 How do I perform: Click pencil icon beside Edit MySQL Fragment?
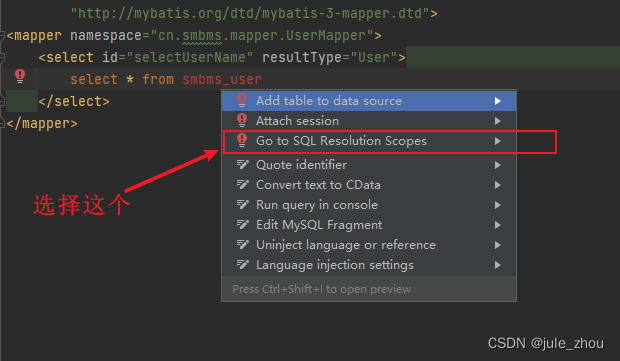pyautogui.click(x=242, y=225)
